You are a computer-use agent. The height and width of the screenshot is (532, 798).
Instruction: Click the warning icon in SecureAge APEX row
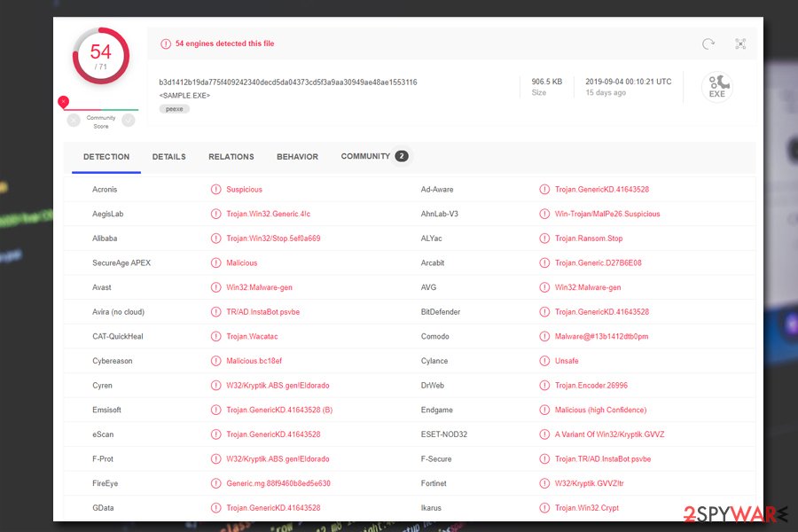click(215, 262)
